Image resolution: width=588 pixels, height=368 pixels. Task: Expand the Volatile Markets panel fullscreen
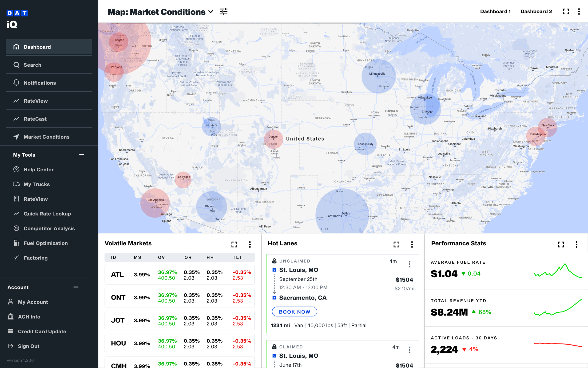click(234, 244)
